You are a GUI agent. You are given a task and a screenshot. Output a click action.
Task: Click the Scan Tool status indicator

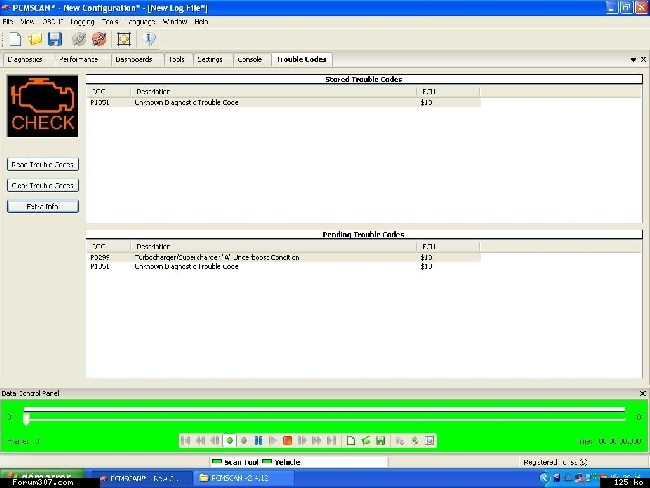(235, 462)
